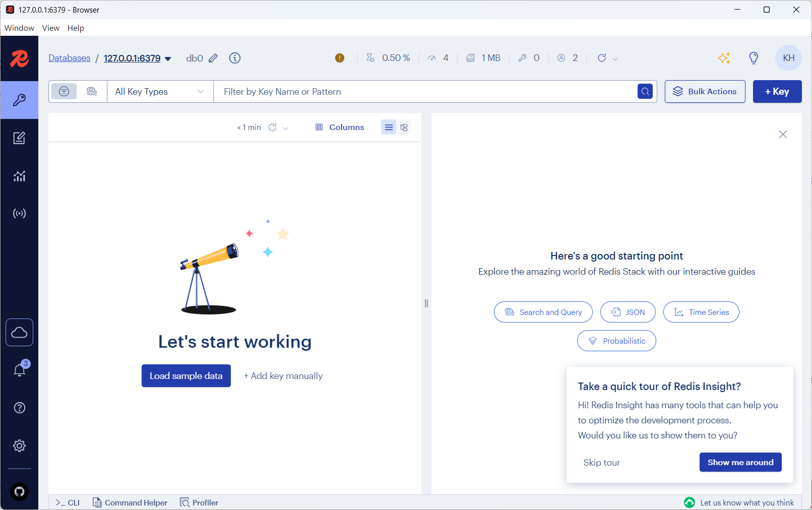Open the All Key Types dropdown
The width and height of the screenshot is (812, 510).
160,91
